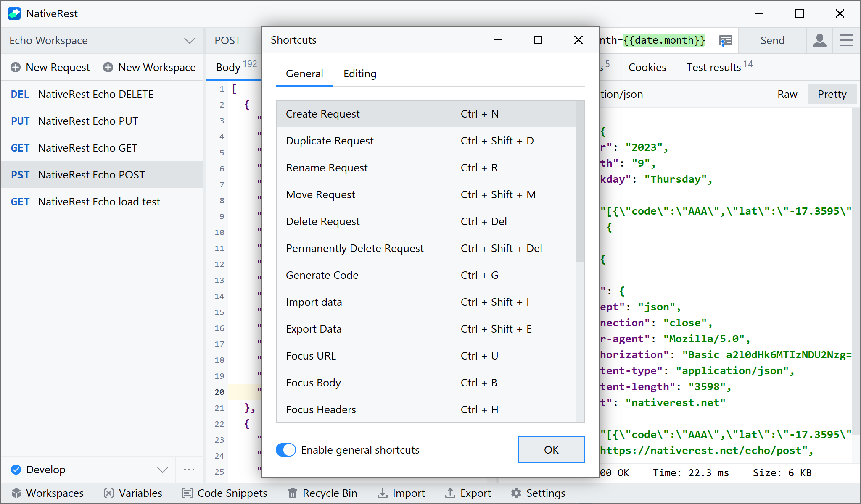Screen dimensions: 861x504
Task: Click the NativeRest app logo icon
Action: click(14, 13)
